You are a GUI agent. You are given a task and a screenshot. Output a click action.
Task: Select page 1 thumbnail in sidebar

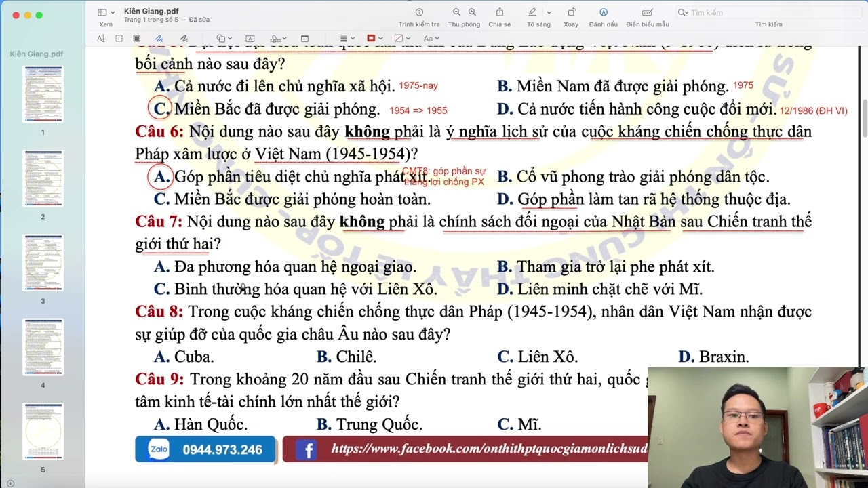click(43, 94)
